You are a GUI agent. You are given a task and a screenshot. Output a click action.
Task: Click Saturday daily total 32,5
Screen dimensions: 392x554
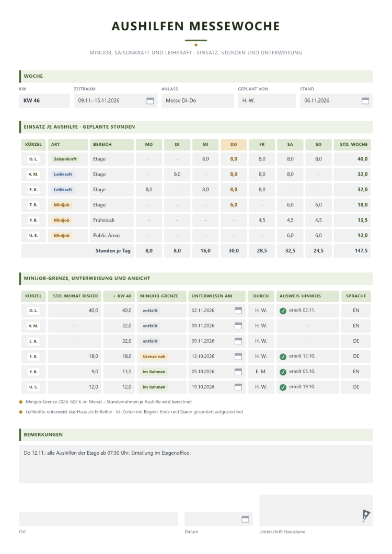coord(290,251)
